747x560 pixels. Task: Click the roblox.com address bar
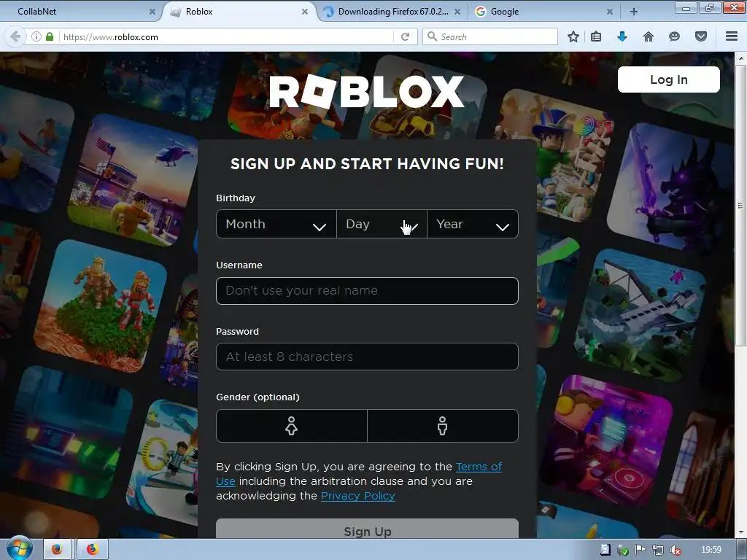click(226, 36)
